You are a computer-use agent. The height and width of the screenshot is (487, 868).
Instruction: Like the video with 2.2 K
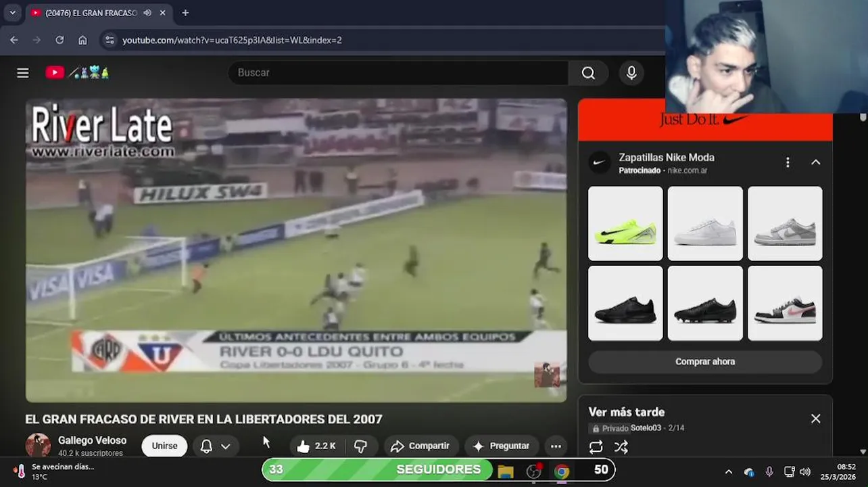pos(317,446)
